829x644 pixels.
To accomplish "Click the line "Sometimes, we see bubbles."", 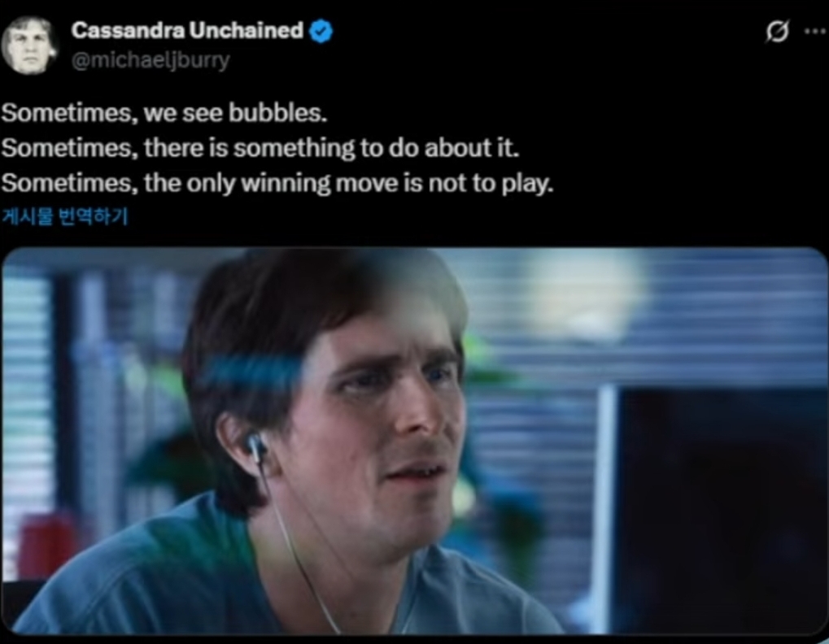I will coord(164,113).
